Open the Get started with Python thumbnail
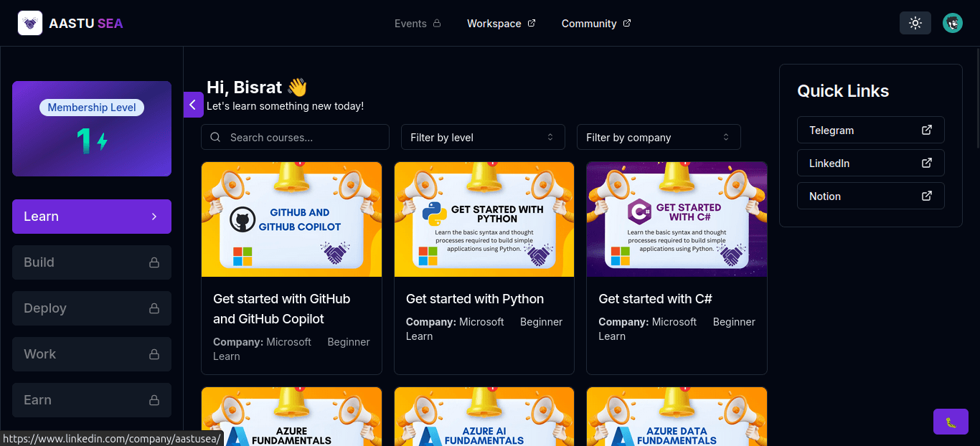The height and width of the screenshot is (446, 980). [x=484, y=219]
